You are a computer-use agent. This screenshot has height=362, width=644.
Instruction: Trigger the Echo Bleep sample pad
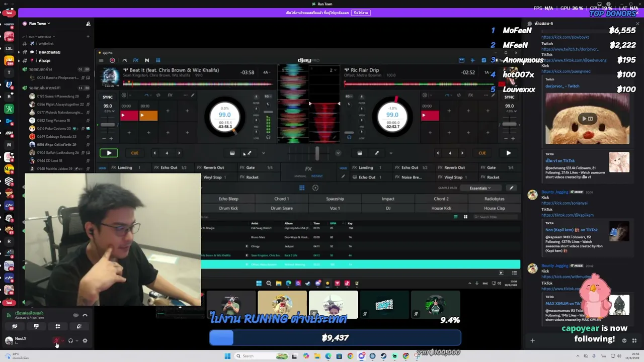tap(228, 199)
